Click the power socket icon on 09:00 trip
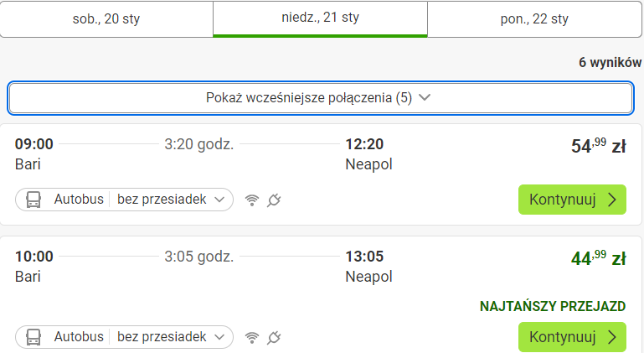This screenshot has height=353, width=644. (x=274, y=200)
